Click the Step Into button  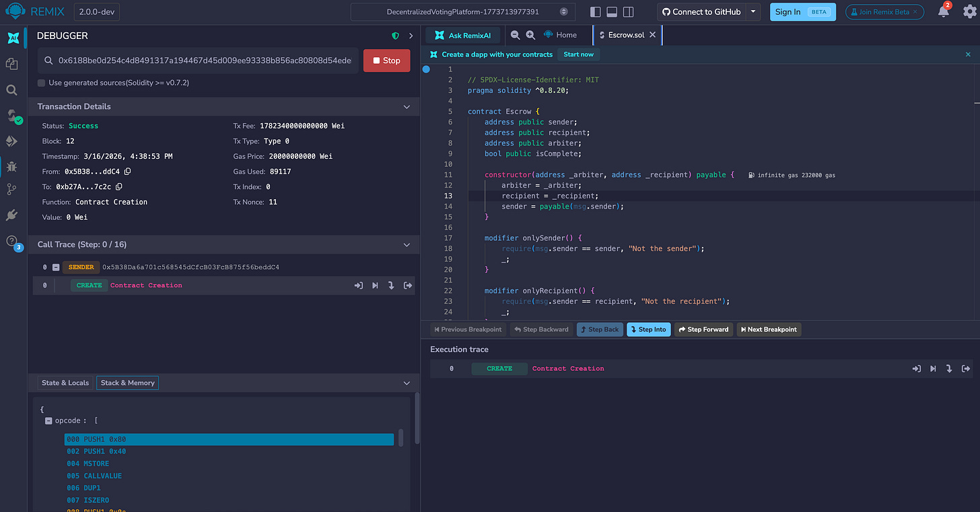pos(648,330)
